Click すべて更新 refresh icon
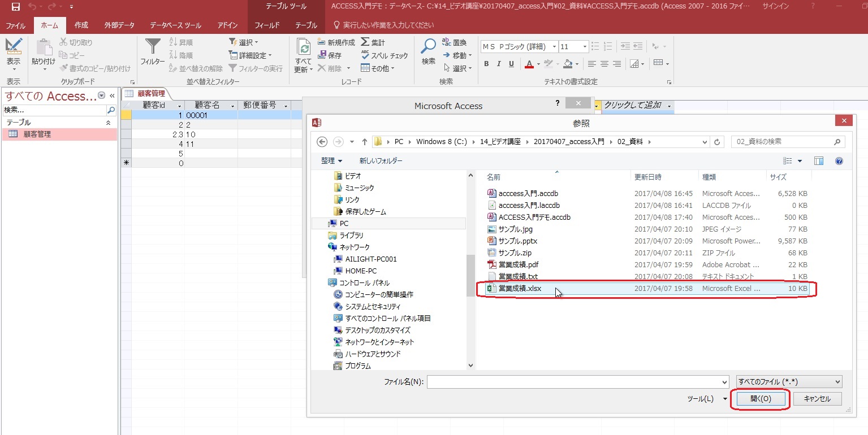Screen dimensions: 868x435 (x=304, y=47)
